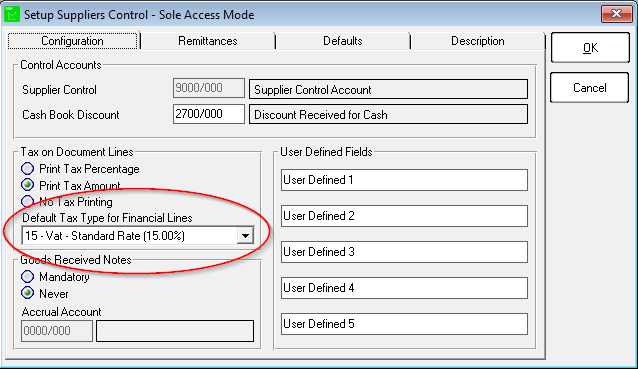Image resolution: width=638 pixels, height=369 pixels.
Task: Click the Supplier Control Account description field
Action: 389,90
